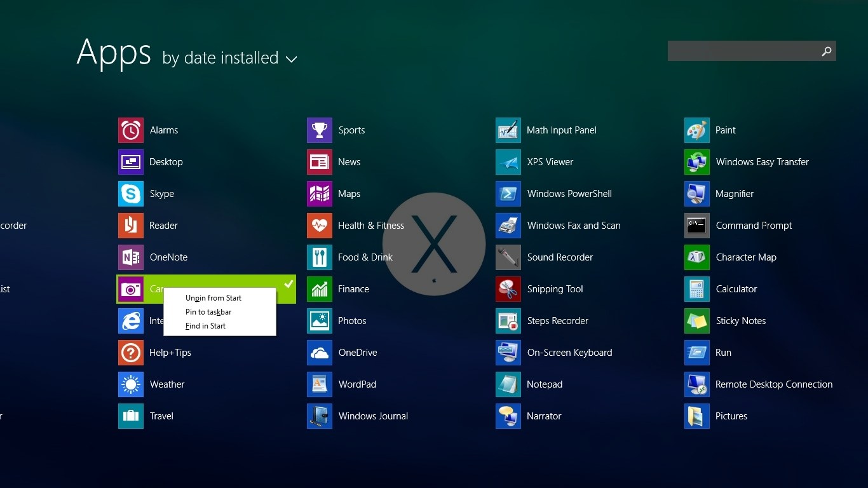This screenshot has height=488, width=868.
Task: Click the search magnifier button
Action: [826, 51]
